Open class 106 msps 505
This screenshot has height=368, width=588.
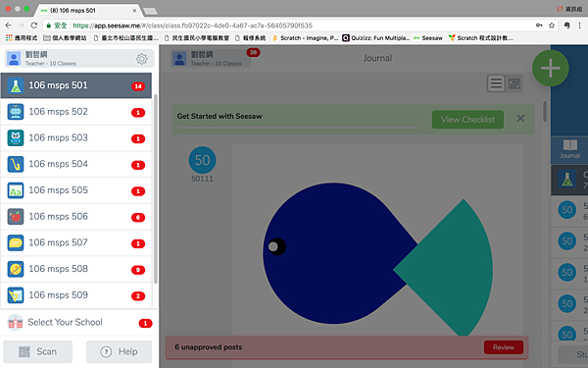coord(76,190)
